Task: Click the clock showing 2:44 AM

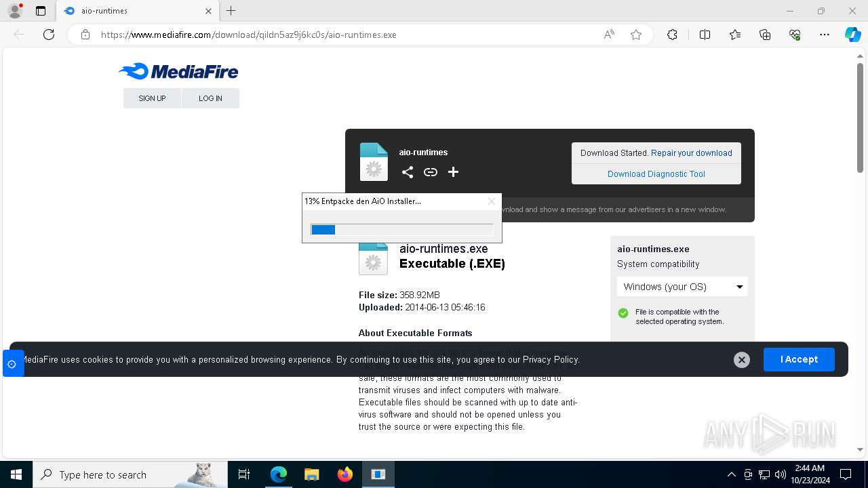Action: (810, 468)
